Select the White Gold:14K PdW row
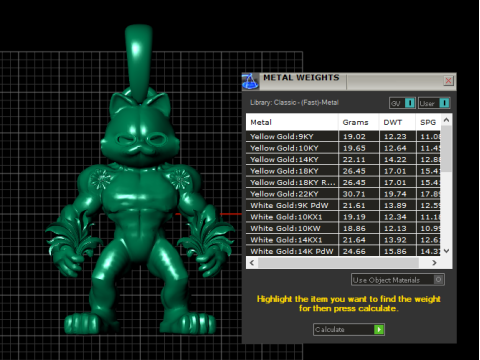Image resolution: width=480 pixels, height=360 pixels. pos(343,251)
